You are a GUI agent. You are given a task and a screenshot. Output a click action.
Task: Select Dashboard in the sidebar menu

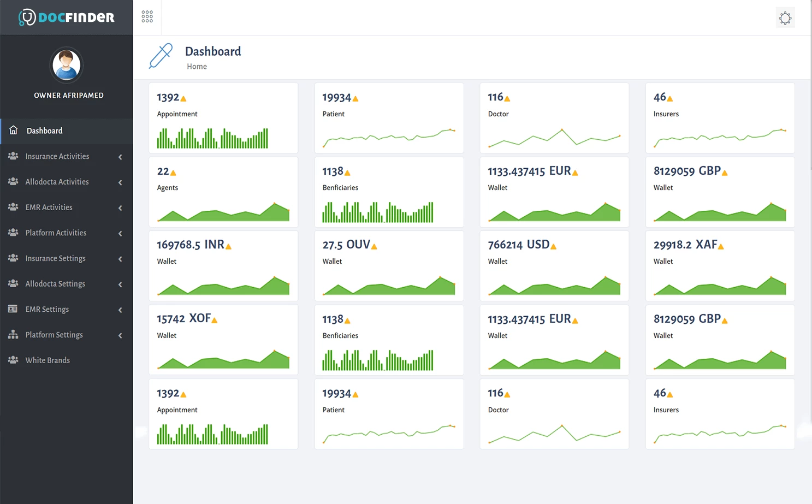[44, 131]
